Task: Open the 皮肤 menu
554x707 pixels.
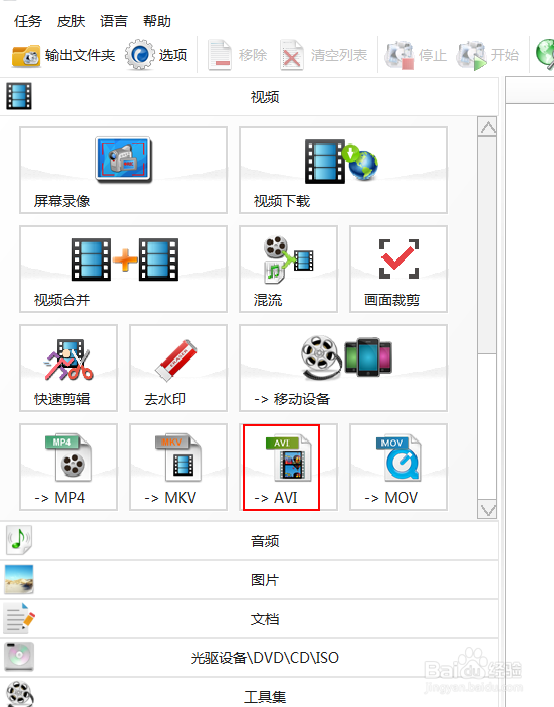Action: [71, 21]
